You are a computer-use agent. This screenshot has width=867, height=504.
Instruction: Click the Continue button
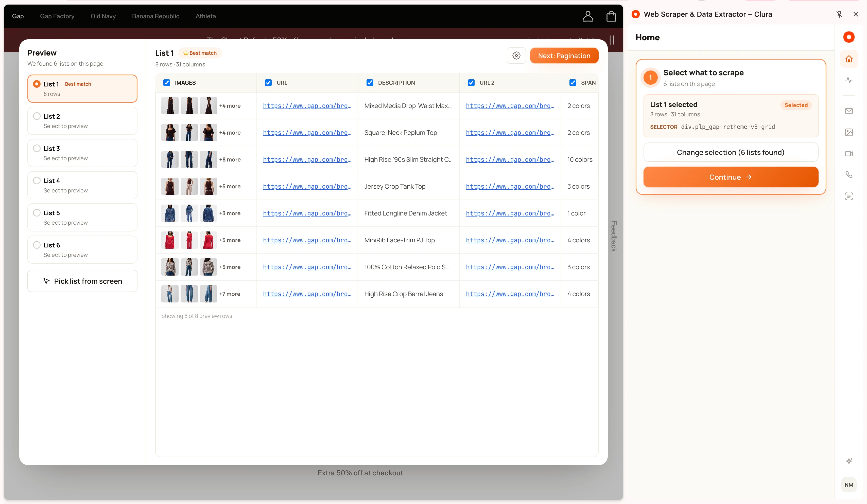731,177
